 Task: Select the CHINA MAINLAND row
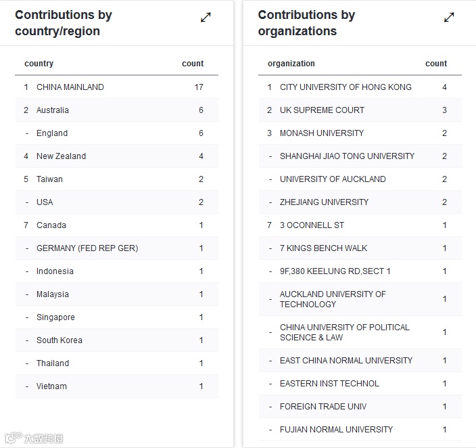pyautogui.click(x=70, y=87)
